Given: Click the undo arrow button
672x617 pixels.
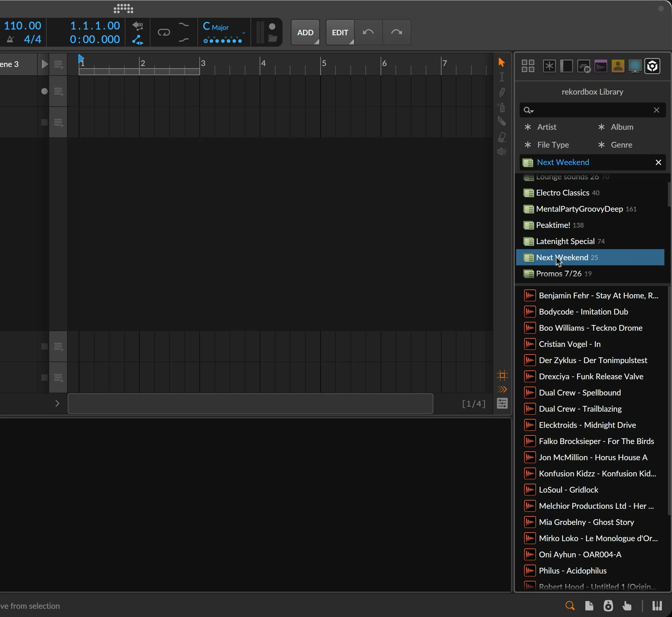Looking at the screenshot, I should pos(368,32).
